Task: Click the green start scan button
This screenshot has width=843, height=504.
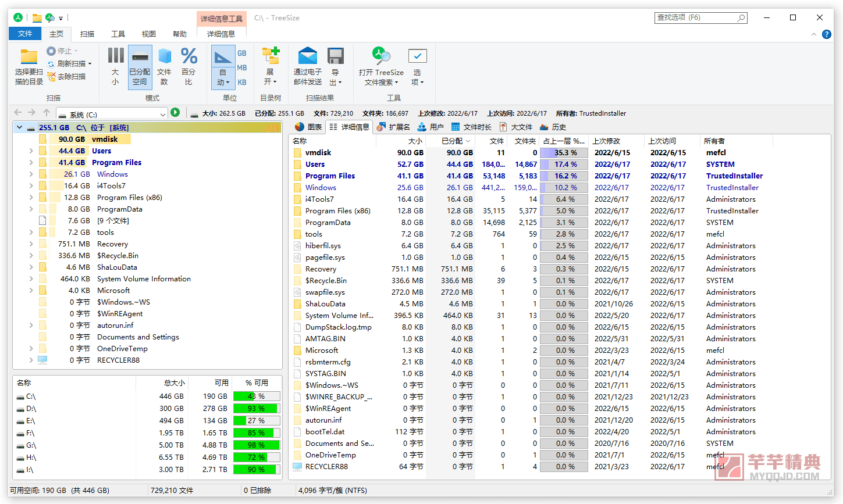Action: [x=175, y=112]
